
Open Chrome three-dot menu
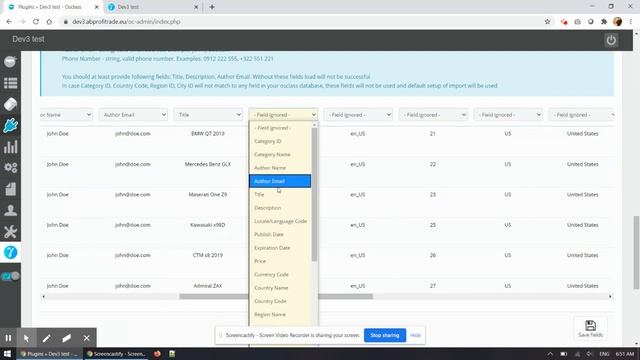tap(631, 22)
